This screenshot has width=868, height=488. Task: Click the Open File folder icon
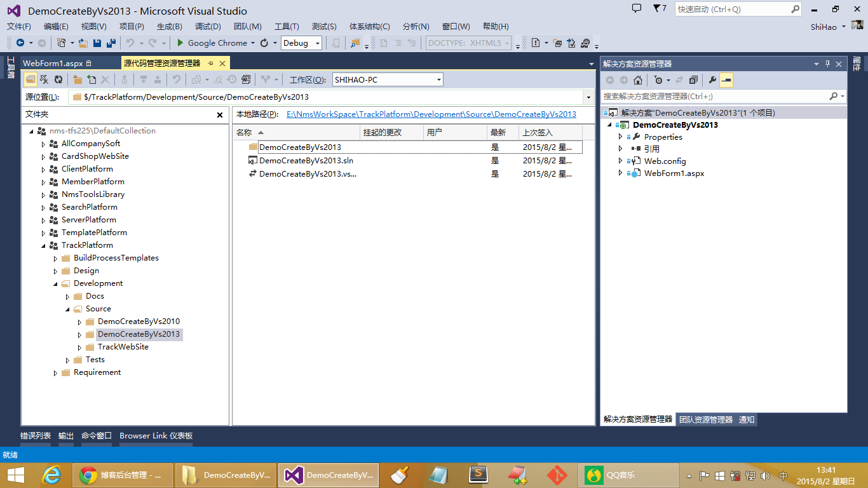point(83,43)
